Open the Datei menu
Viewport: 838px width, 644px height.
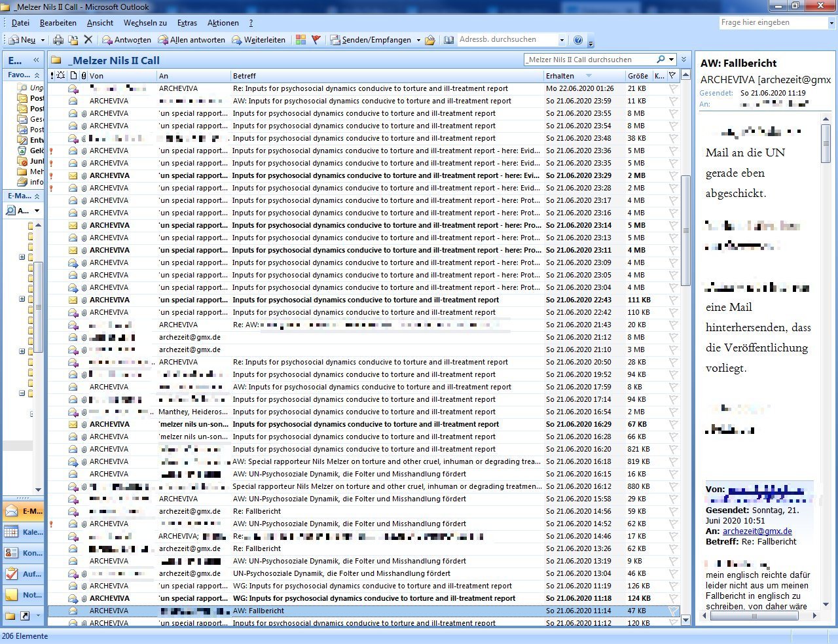coord(20,23)
